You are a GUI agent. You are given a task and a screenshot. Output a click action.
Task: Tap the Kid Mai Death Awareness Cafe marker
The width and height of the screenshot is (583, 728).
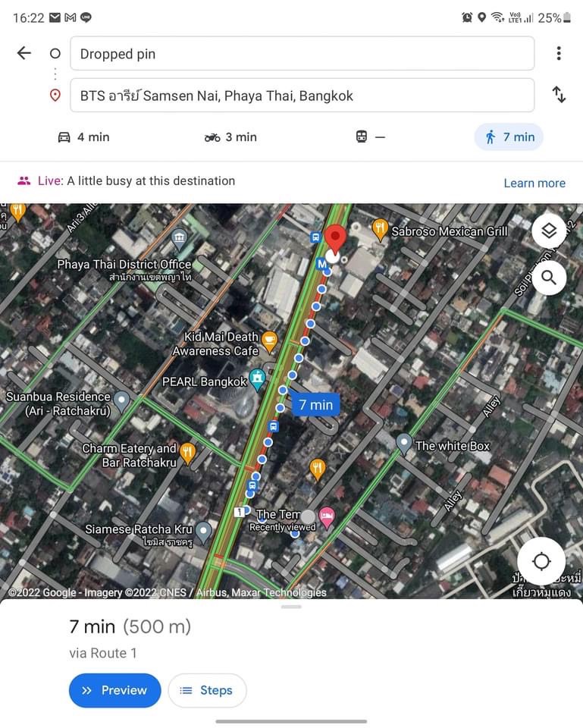click(270, 342)
